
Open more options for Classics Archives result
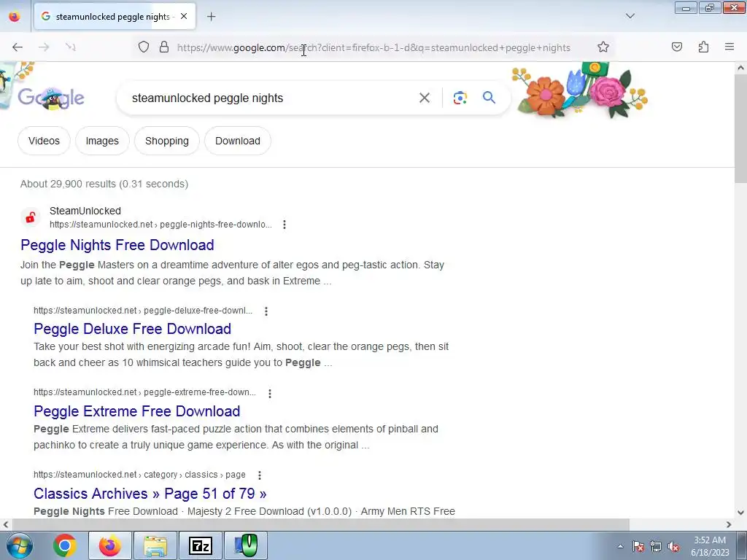pos(260,475)
